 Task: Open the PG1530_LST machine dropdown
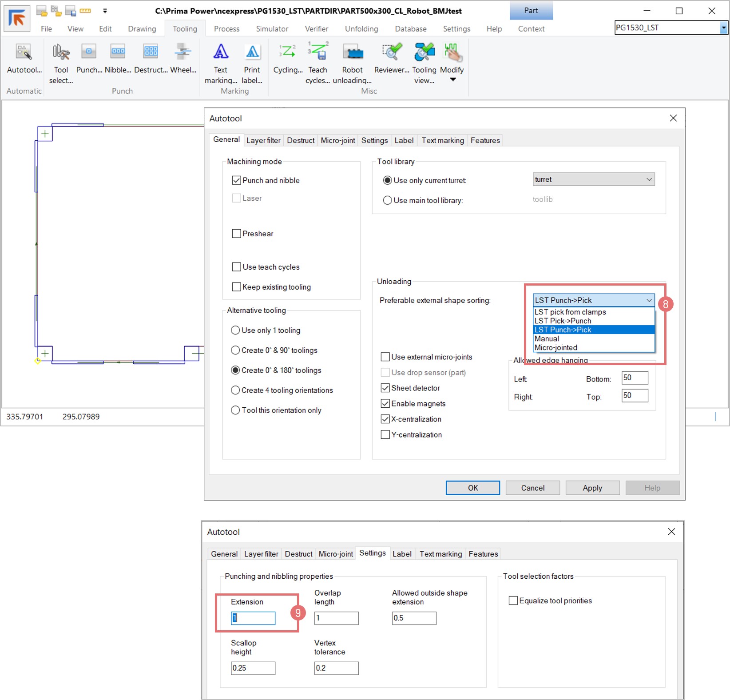coord(723,28)
